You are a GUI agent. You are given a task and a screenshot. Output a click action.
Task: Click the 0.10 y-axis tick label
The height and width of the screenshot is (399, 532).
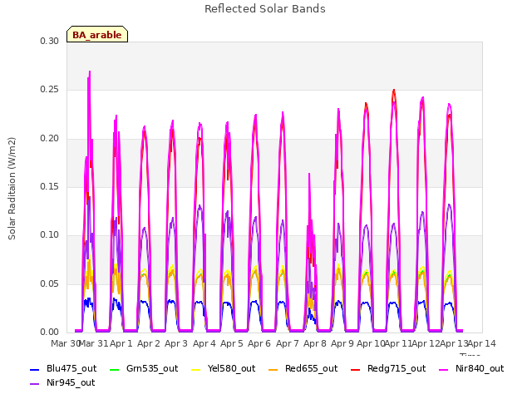50,235
